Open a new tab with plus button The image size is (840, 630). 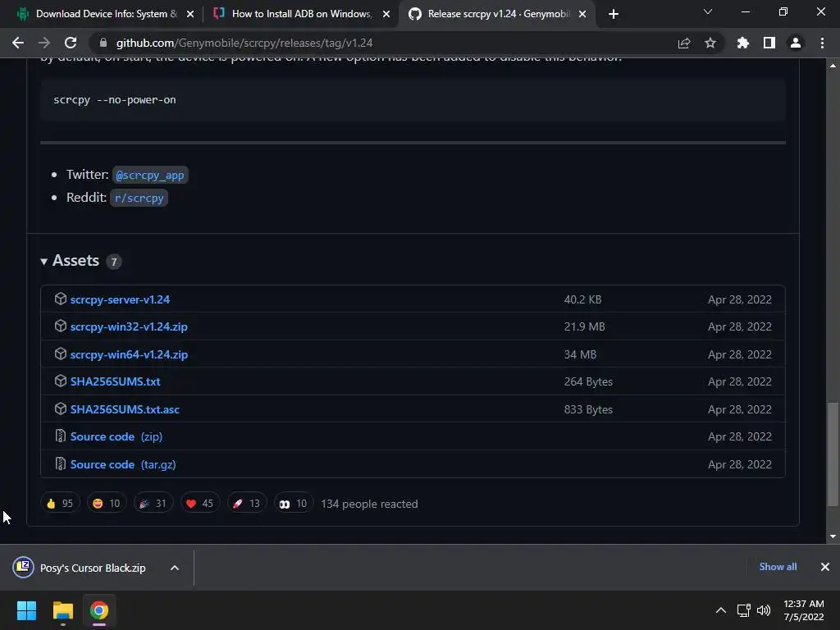pyautogui.click(x=614, y=14)
